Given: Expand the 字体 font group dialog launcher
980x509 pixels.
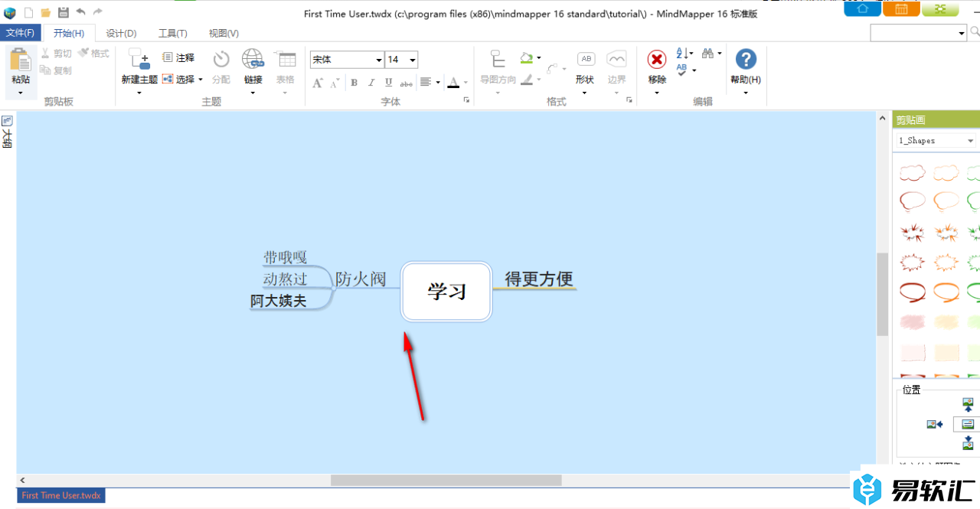Looking at the screenshot, I should (x=465, y=100).
